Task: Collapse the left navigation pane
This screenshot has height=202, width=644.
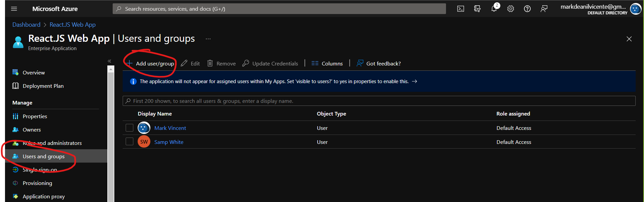Action: point(109,61)
